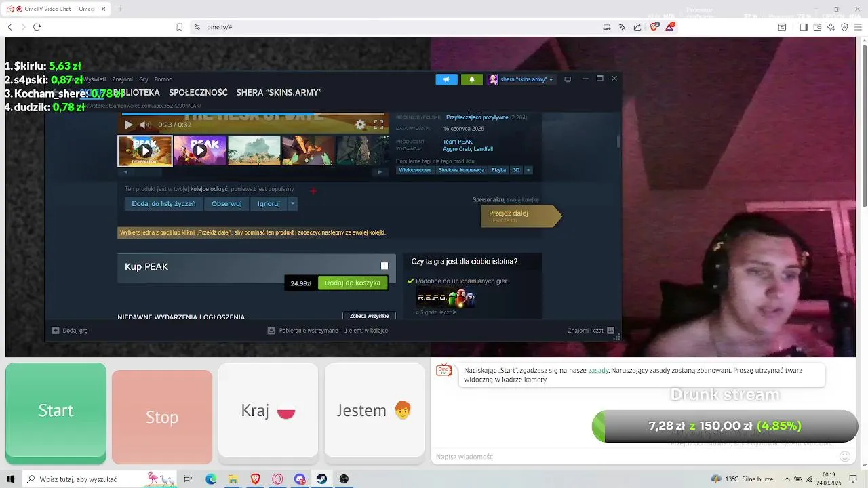
Task: Click the R.E.P.O. similar game image
Action: [x=446, y=298]
